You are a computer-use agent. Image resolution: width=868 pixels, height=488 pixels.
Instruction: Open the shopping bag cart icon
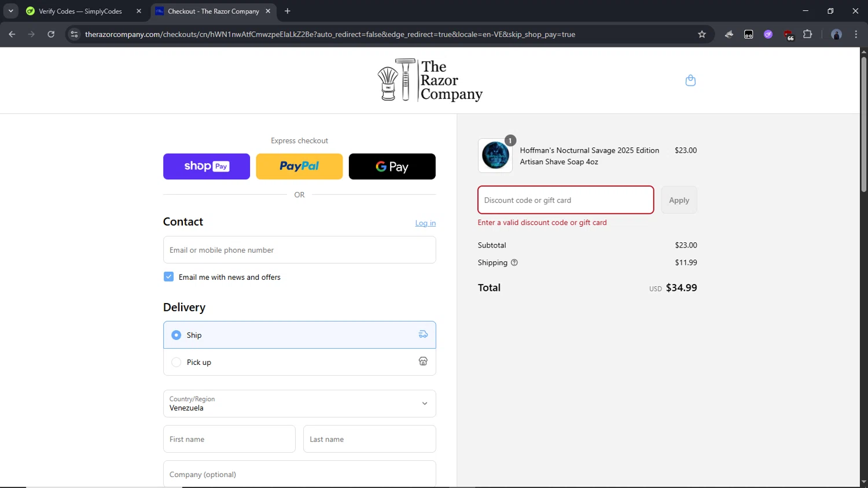690,80
